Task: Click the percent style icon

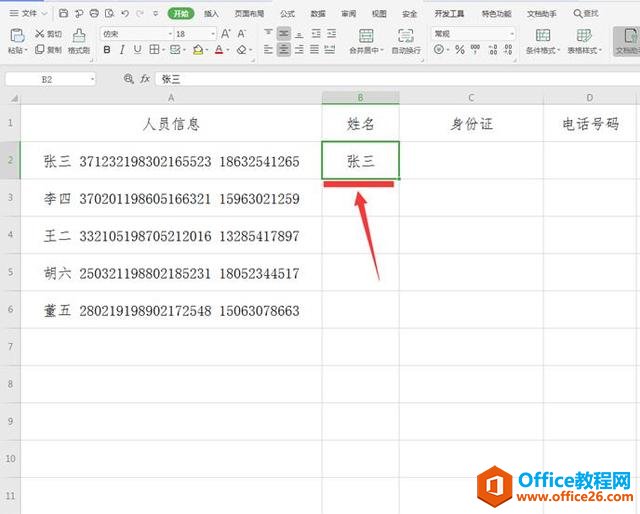Action: click(x=460, y=50)
